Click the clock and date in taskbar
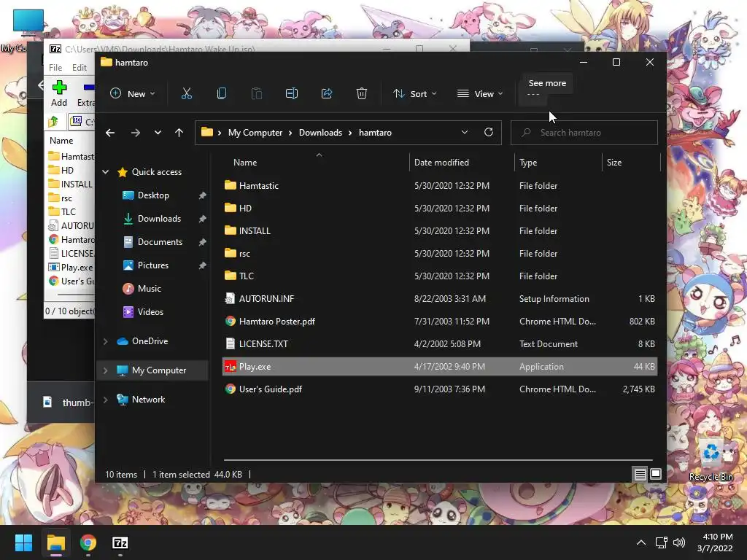This screenshot has height=560, width=747. click(715, 542)
